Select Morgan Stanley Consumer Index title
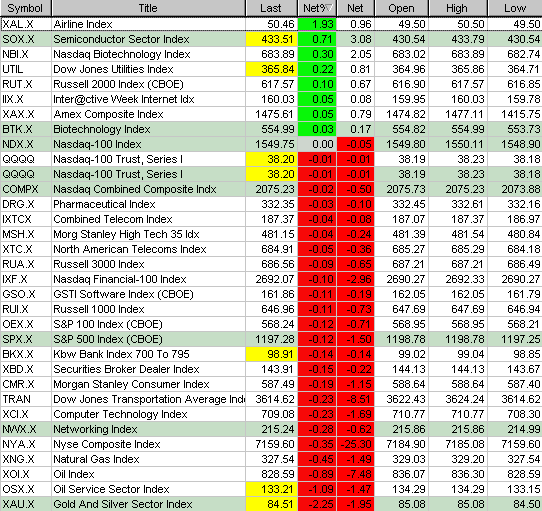This screenshot has height=511, width=542. [131, 384]
